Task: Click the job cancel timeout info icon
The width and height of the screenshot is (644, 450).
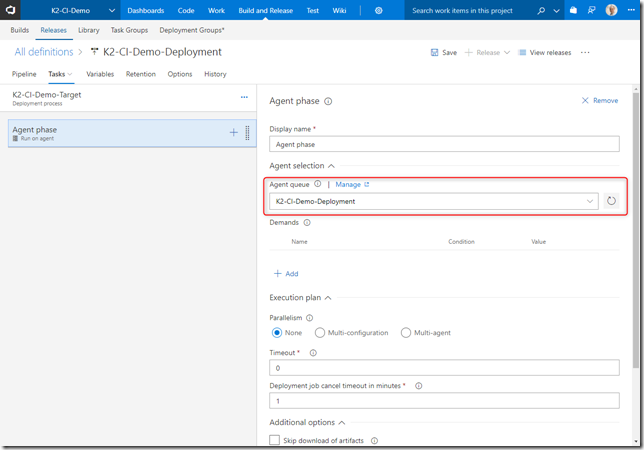Action: [419, 386]
